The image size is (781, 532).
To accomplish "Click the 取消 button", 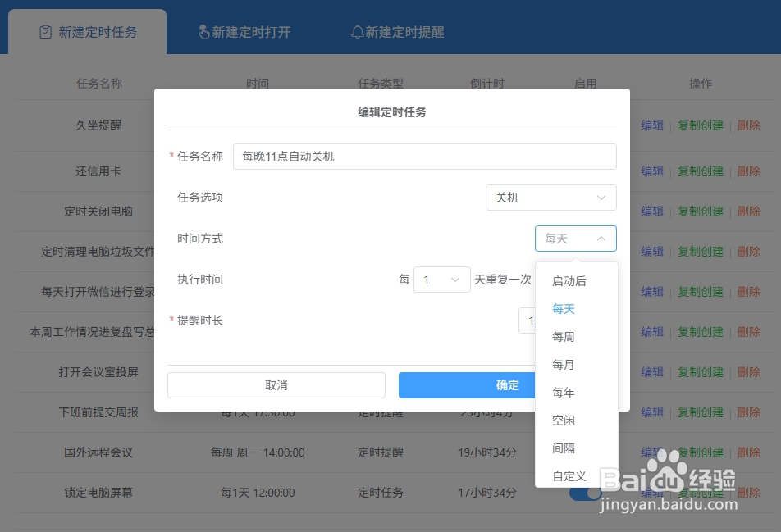I will (276, 385).
